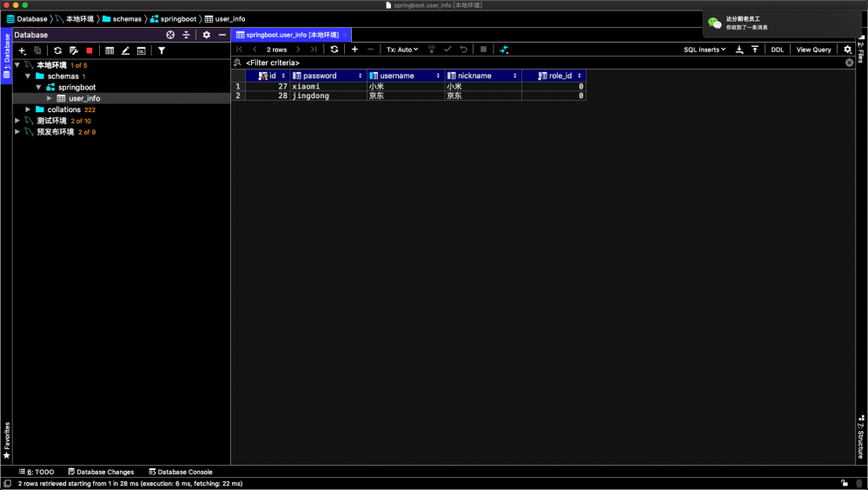The width and height of the screenshot is (868, 490).
Task: Click the Edit Source pencil icon
Action: (x=126, y=50)
